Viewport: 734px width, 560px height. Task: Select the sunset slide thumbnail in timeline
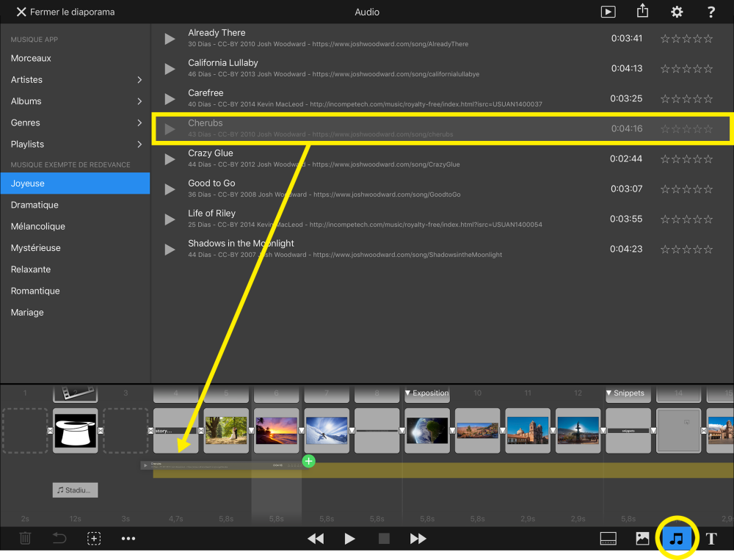[x=277, y=430]
